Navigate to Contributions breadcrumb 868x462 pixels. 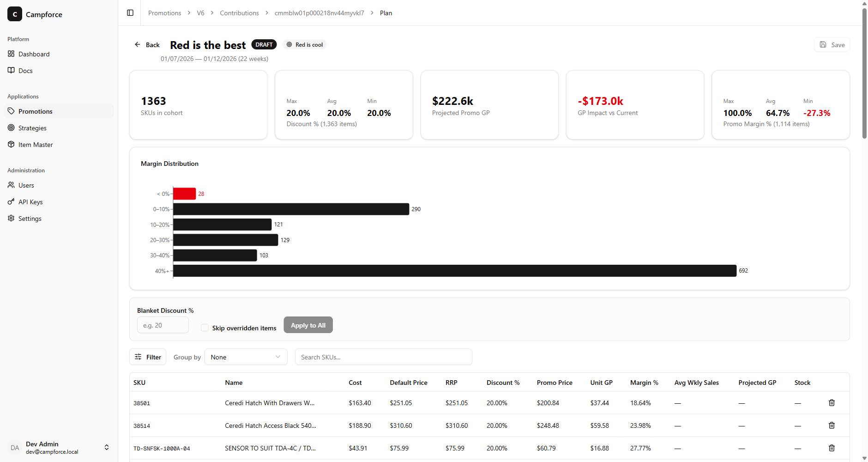pyautogui.click(x=239, y=13)
